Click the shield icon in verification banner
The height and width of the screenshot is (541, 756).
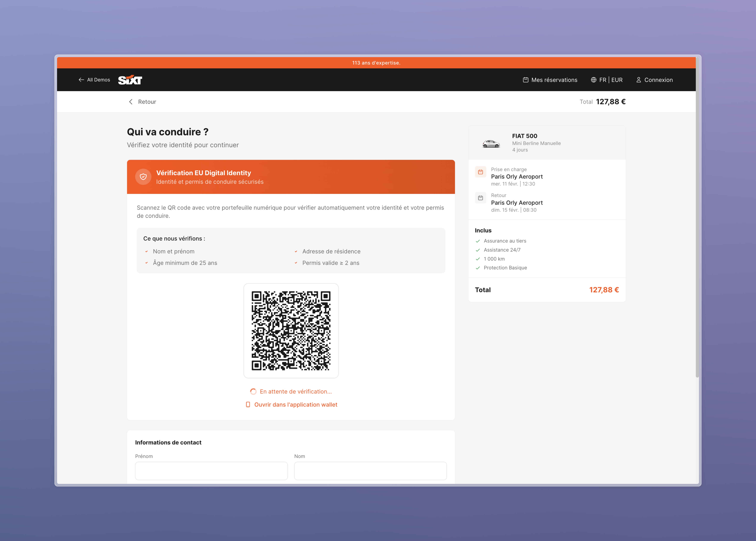click(143, 177)
